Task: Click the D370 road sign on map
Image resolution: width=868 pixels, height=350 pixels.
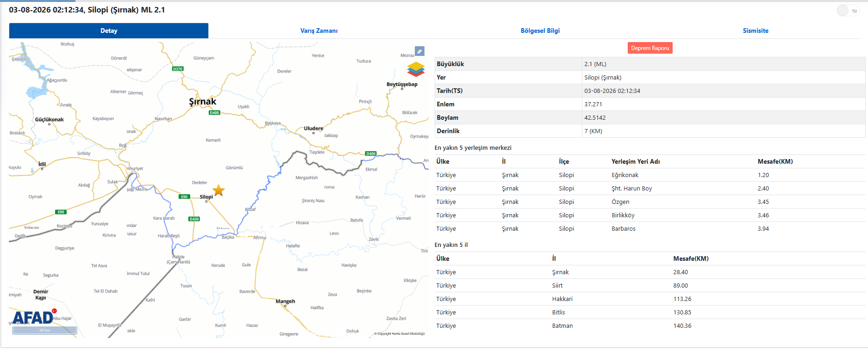Action: click(x=178, y=69)
